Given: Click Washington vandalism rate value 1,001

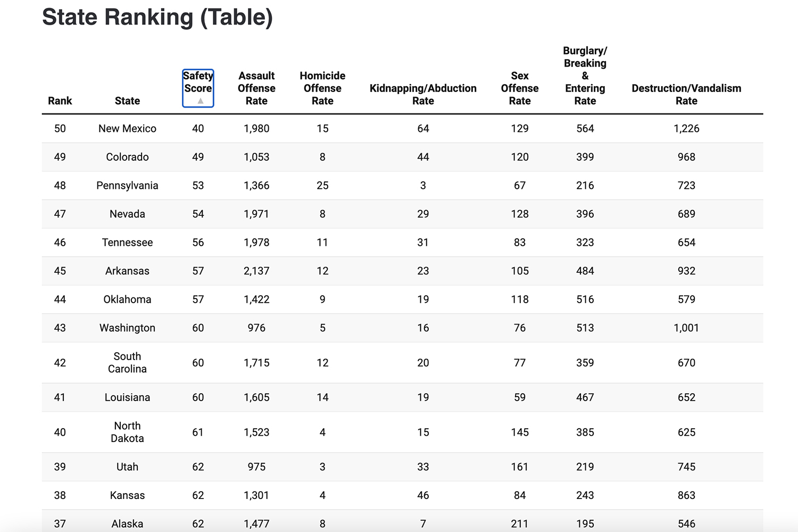Looking at the screenshot, I should point(686,328).
